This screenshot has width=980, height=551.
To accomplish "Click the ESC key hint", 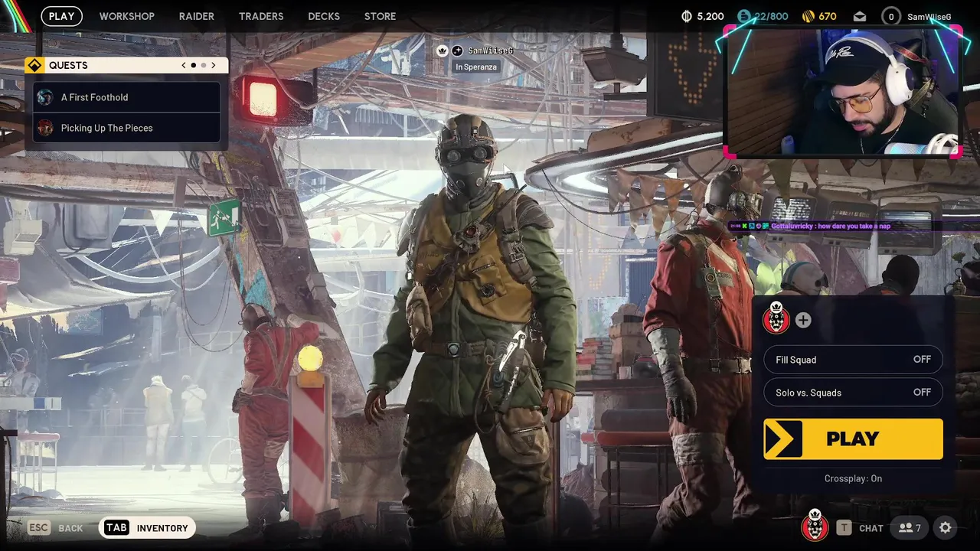I will (x=39, y=528).
